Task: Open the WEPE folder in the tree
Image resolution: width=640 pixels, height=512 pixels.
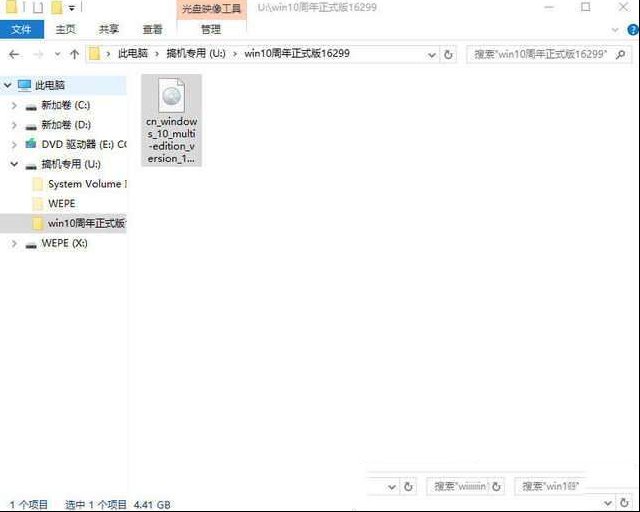Action: pyautogui.click(x=62, y=203)
